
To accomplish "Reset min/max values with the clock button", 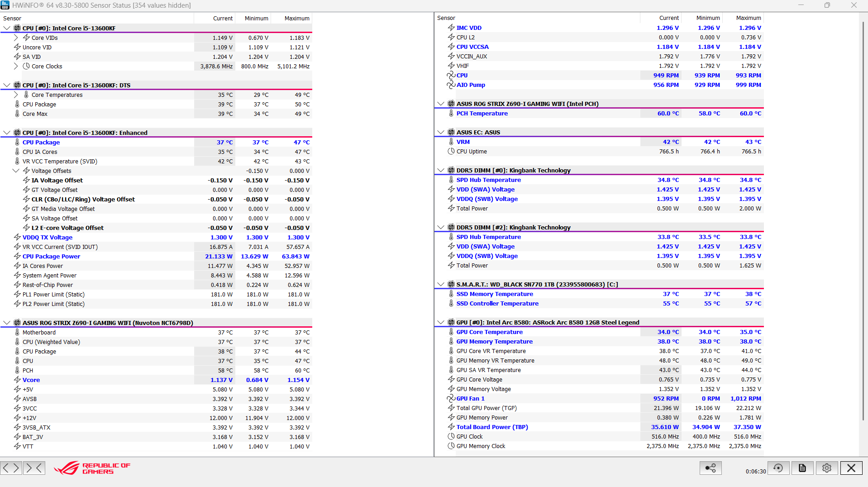I will click(778, 468).
